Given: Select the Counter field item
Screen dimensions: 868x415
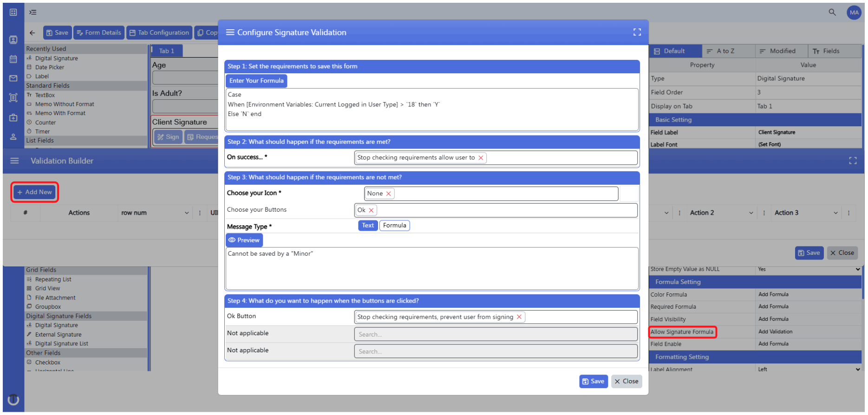Looking at the screenshot, I should pos(45,123).
